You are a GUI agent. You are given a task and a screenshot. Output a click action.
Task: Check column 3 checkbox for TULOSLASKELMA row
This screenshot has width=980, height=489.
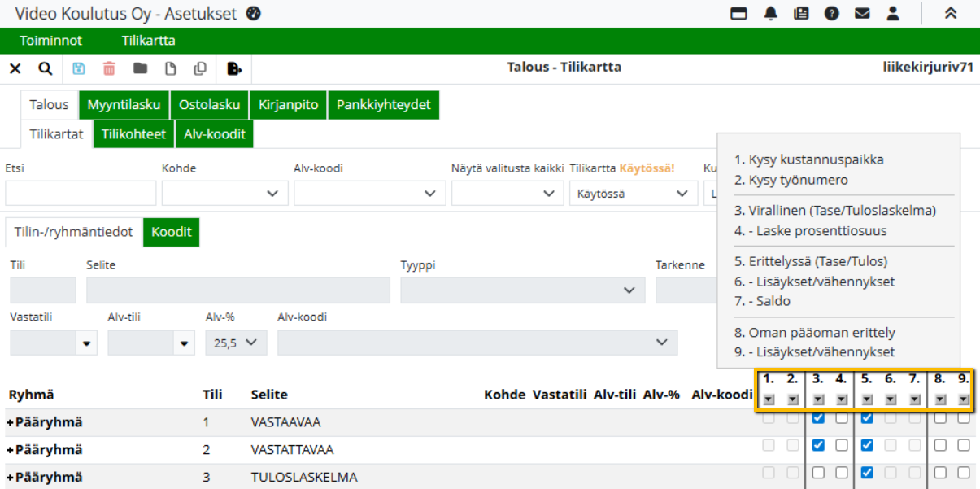tap(818, 473)
